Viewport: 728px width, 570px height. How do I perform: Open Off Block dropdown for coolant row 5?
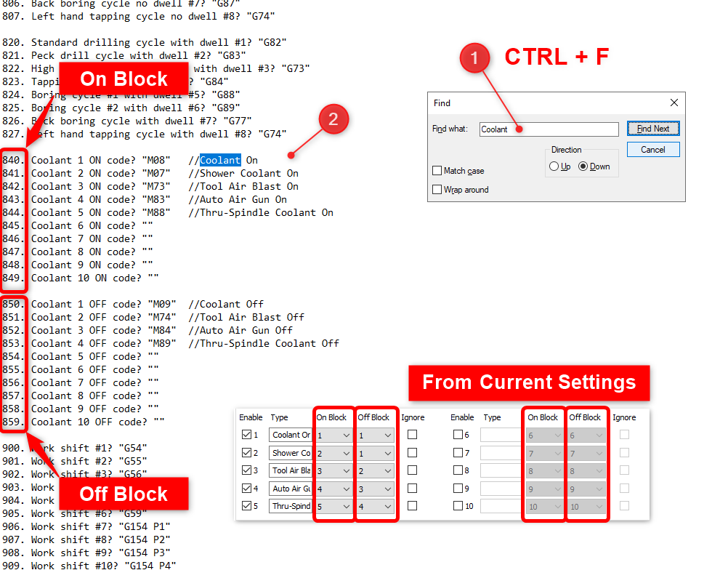click(x=375, y=507)
